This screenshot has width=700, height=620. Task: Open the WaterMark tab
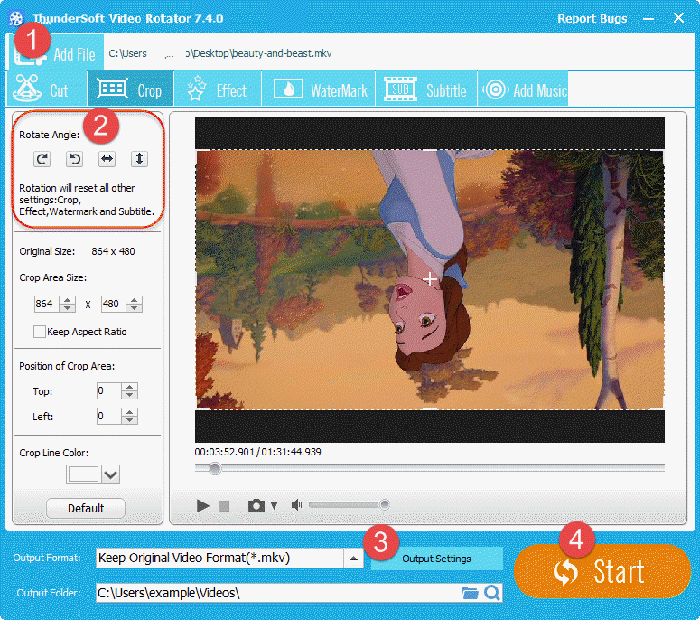324,90
